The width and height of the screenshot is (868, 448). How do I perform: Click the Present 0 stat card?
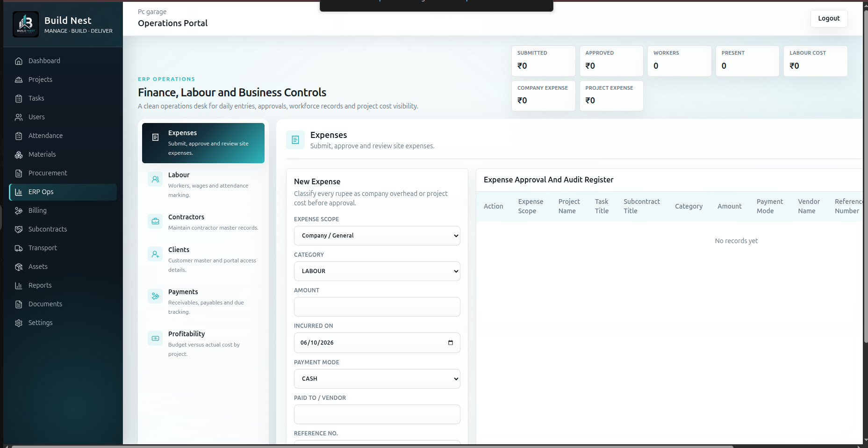click(747, 61)
